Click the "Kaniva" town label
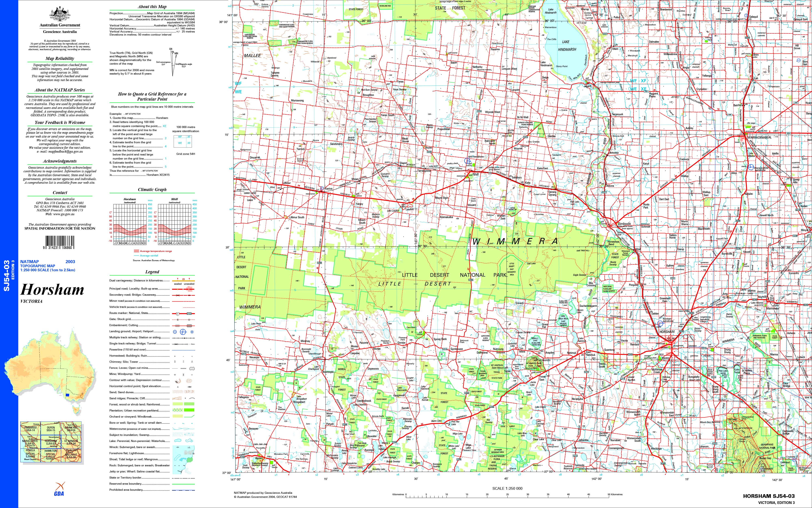The height and width of the screenshot is (508, 812). (x=329, y=189)
